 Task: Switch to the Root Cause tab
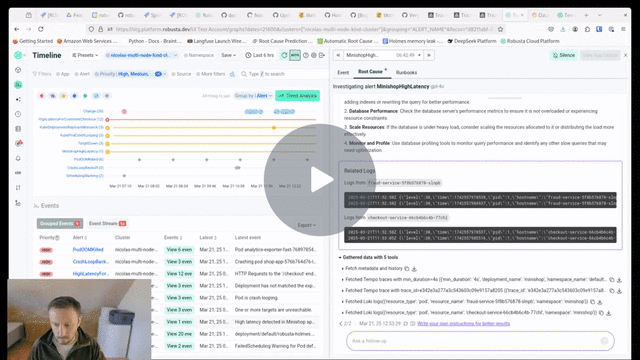[371, 72]
